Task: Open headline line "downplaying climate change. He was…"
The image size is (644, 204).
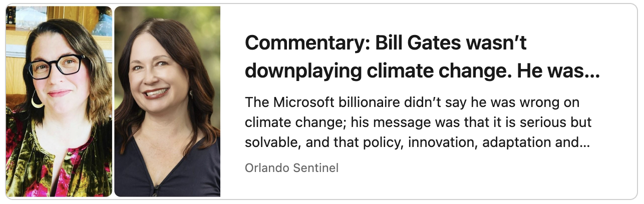Action: tap(422, 72)
